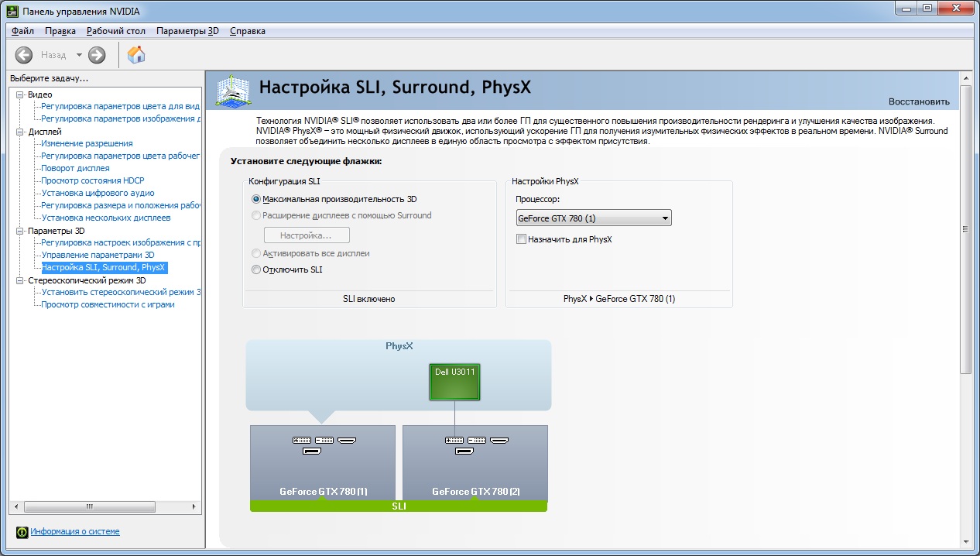Open "Просмотр состояния HDCP" task
The height and width of the screenshot is (556, 980).
click(93, 180)
